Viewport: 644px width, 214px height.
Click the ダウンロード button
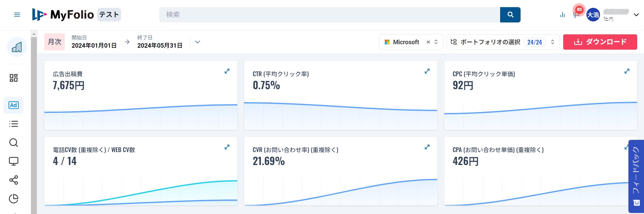click(600, 42)
